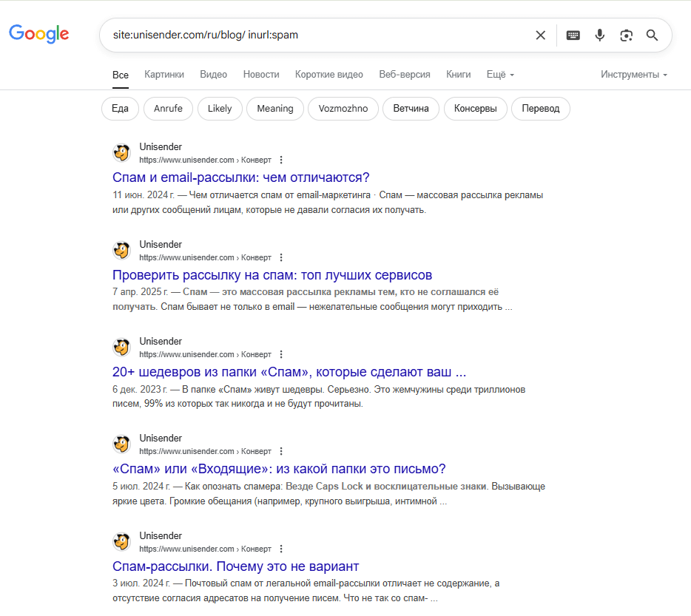The image size is (691, 616).
Task: Switch to the 'Картинки' tab
Action: (x=164, y=75)
